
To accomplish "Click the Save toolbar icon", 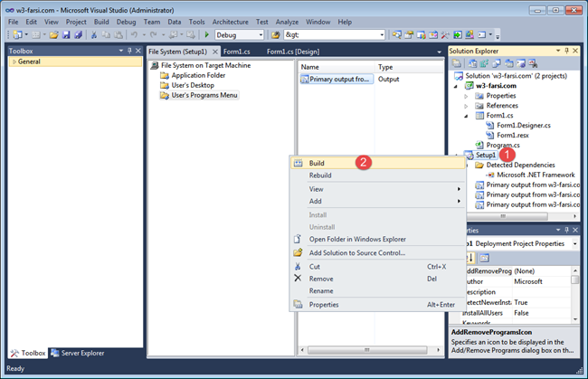I will click(x=66, y=35).
